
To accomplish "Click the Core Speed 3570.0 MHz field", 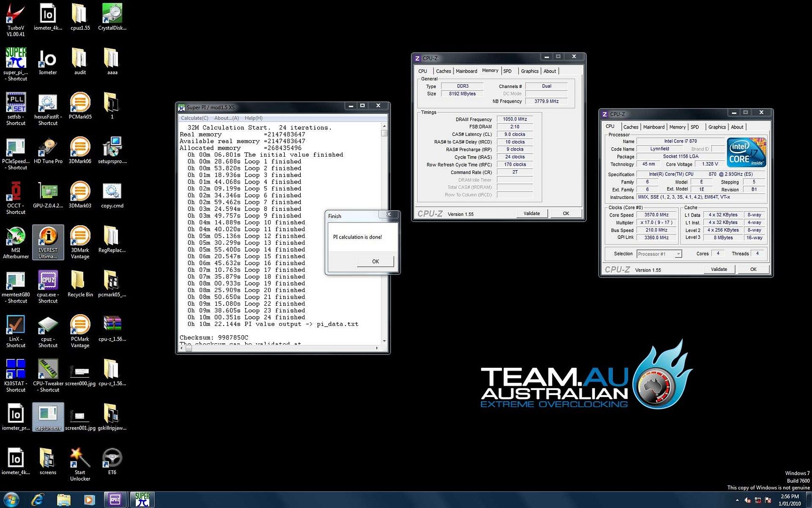I will pos(656,215).
